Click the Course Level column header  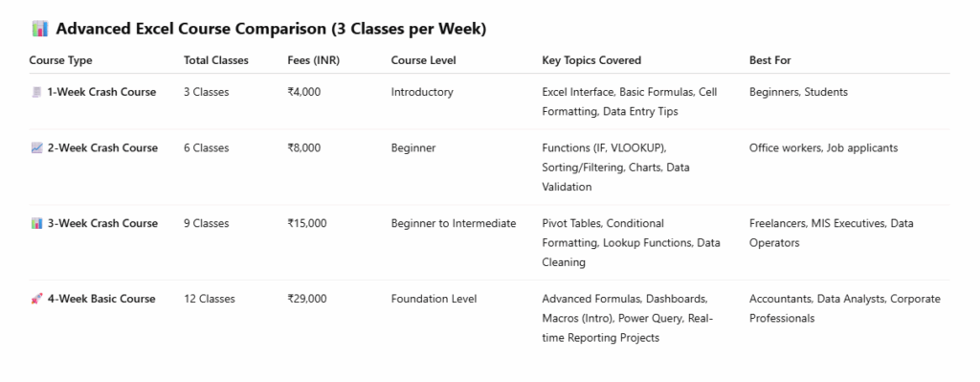point(424,60)
